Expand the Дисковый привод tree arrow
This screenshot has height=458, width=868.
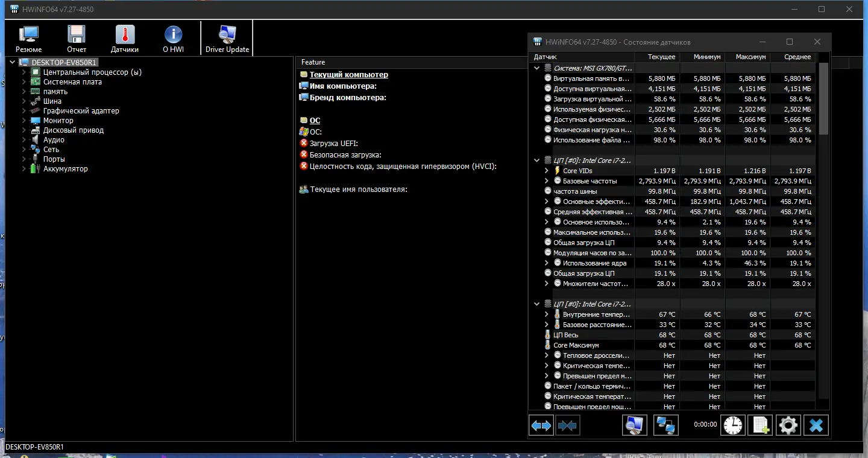24,130
